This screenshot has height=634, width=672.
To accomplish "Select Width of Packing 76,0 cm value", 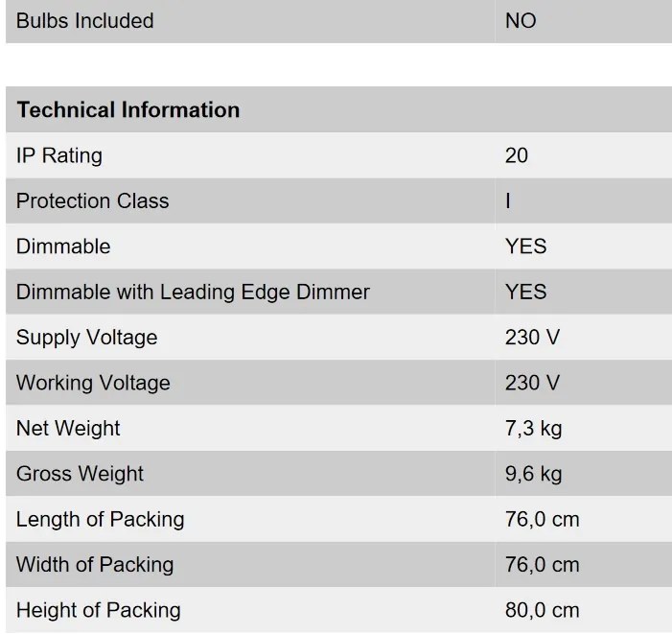I will click(x=543, y=565).
